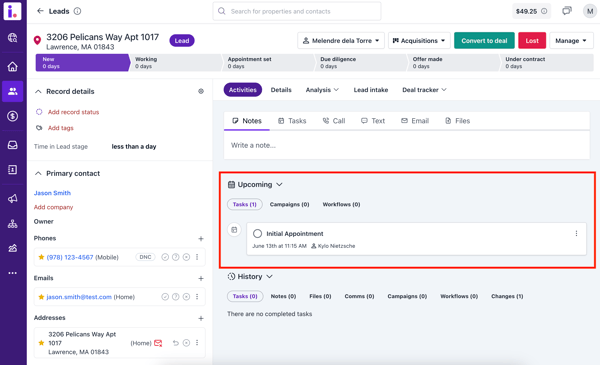This screenshot has width=600, height=365.
Task: Collapse the History section
Action: click(x=269, y=276)
